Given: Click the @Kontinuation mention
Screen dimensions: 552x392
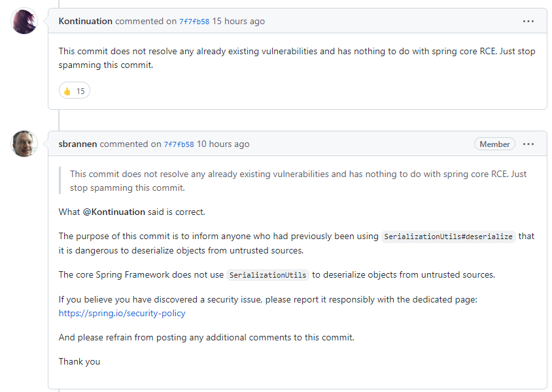Looking at the screenshot, I should [x=114, y=212].
